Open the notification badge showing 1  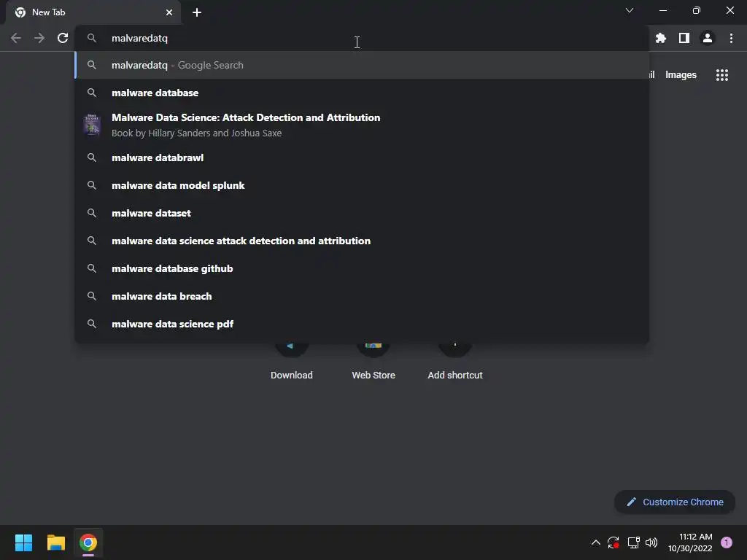click(x=727, y=542)
